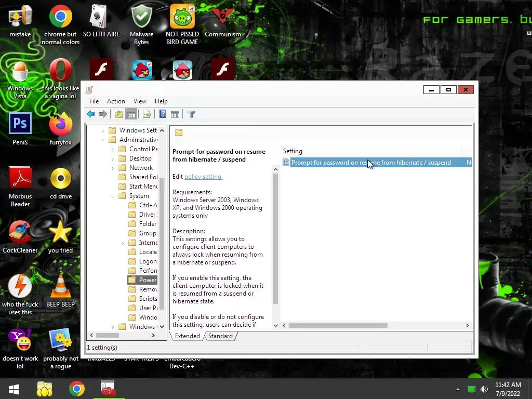Open the 'Windows Vista' desktop icon
This screenshot has width=532, height=399.
(20, 80)
